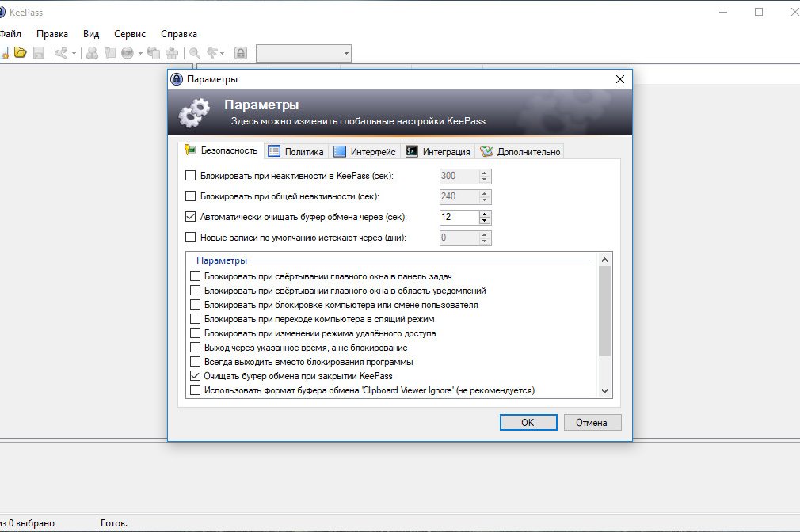
Task: Open the Сервис menu
Action: [x=130, y=34]
